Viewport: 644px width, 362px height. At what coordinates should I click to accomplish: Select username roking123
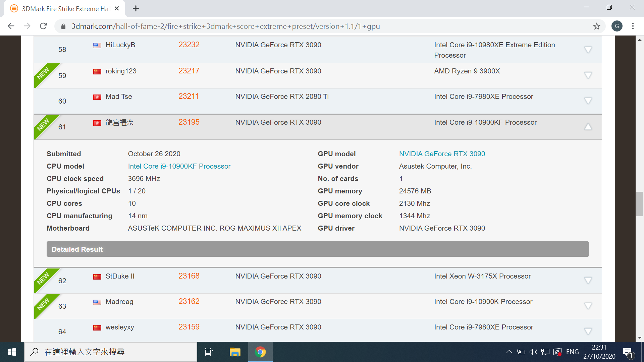click(121, 71)
